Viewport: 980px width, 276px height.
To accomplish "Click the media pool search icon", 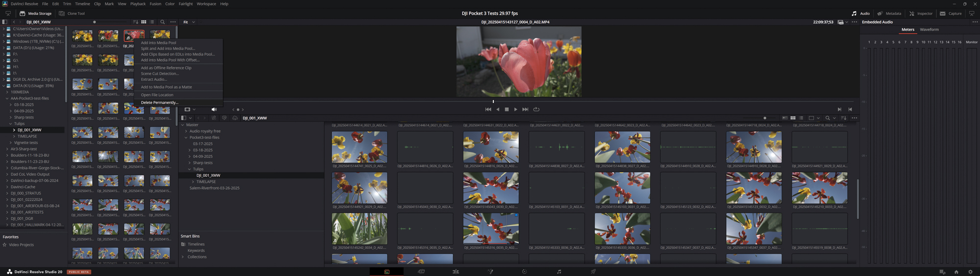I will point(828,118).
